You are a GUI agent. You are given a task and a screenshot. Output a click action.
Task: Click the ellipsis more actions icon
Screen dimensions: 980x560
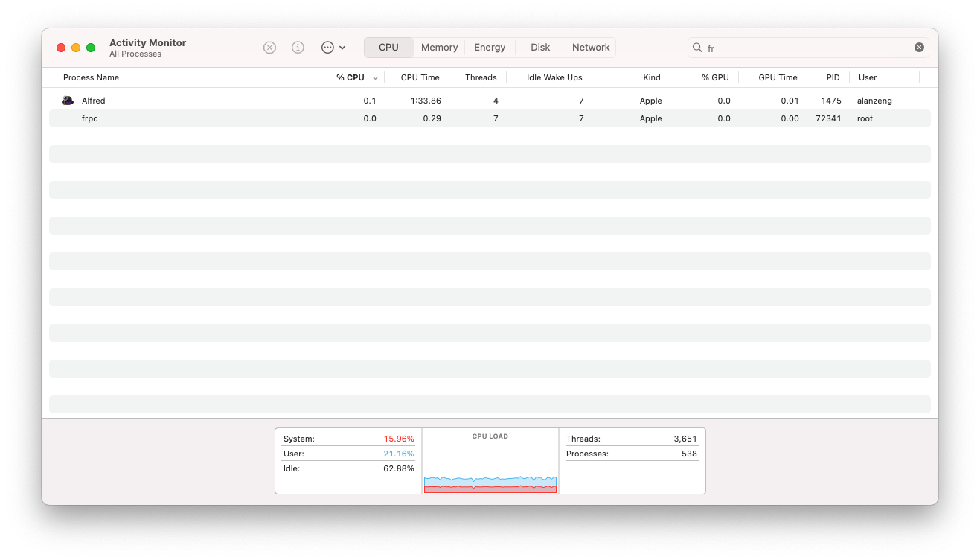pos(327,48)
